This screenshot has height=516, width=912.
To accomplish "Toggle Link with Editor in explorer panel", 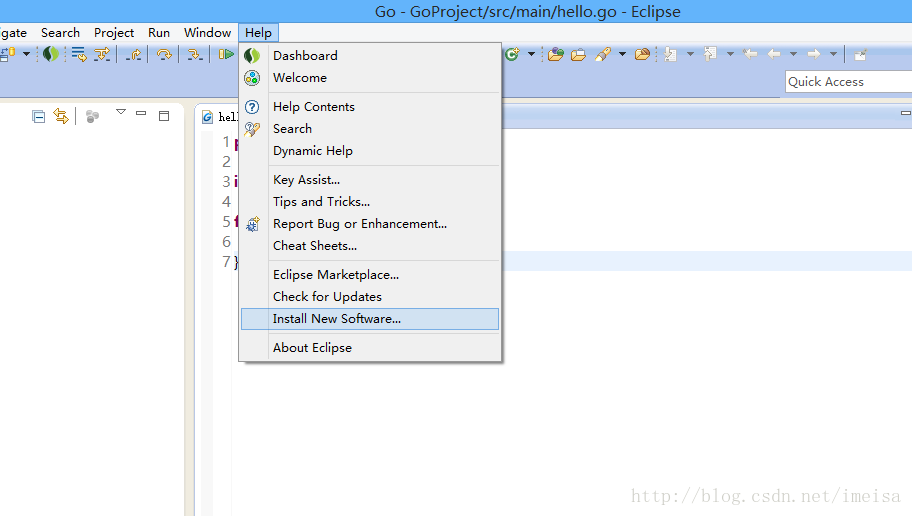I will coord(61,116).
